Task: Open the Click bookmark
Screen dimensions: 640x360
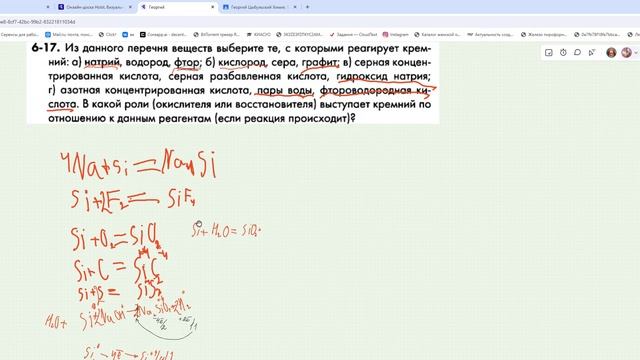Action: [x=108, y=35]
